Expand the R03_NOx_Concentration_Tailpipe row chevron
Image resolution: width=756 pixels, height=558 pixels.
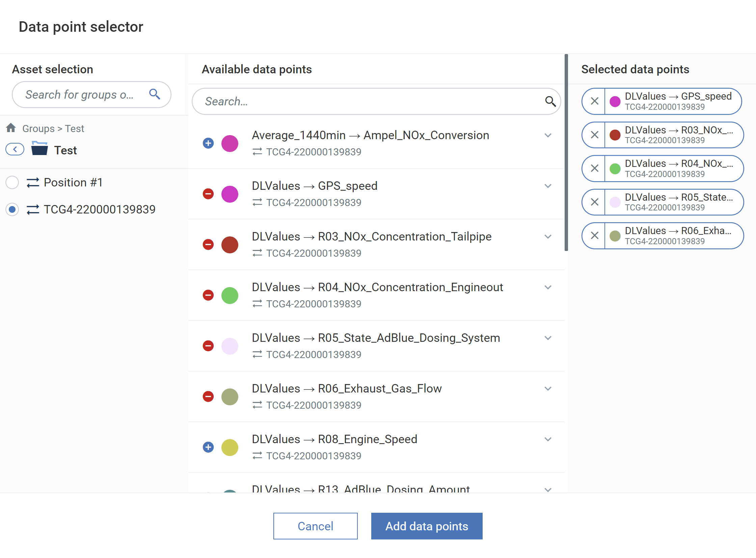(x=548, y=236)
